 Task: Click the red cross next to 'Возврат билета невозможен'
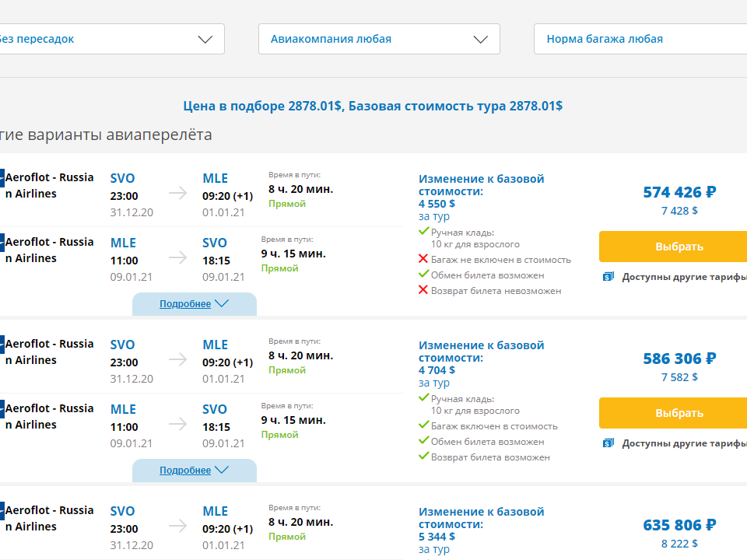[423, 290]
